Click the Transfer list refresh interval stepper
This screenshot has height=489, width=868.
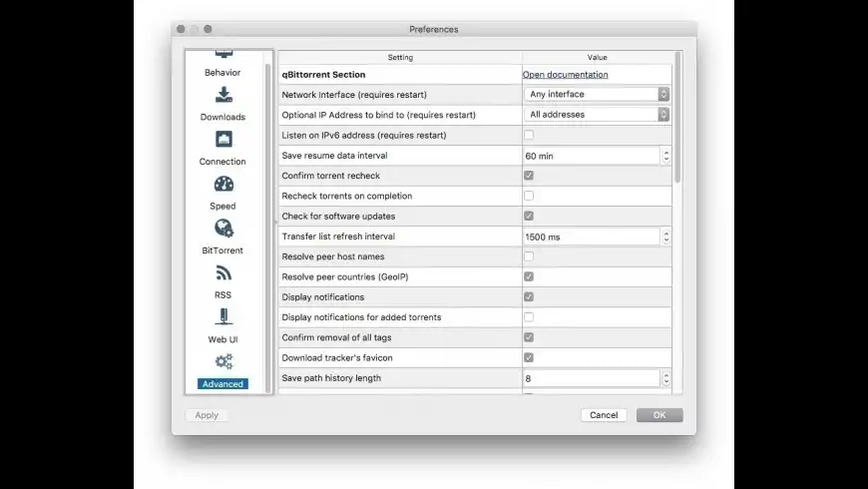coord(665,238)
